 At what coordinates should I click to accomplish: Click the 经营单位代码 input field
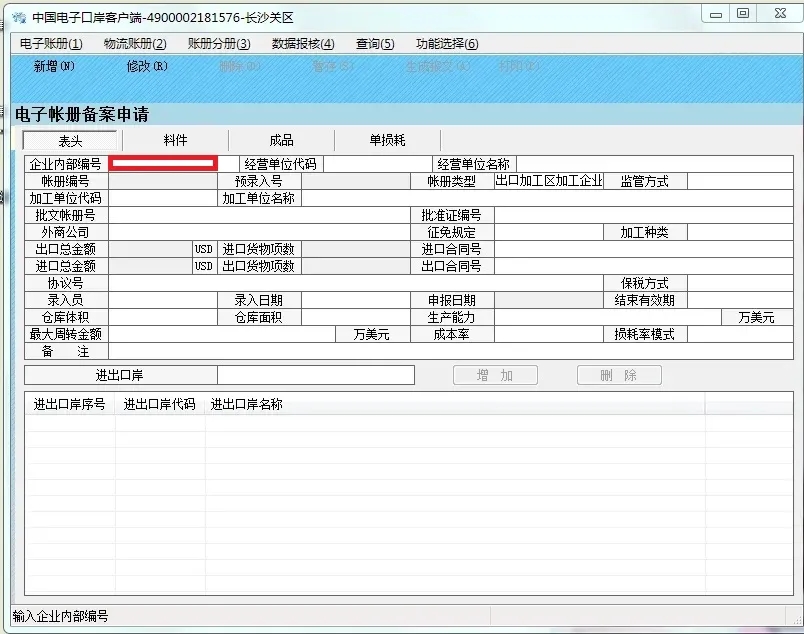point(377,164)
